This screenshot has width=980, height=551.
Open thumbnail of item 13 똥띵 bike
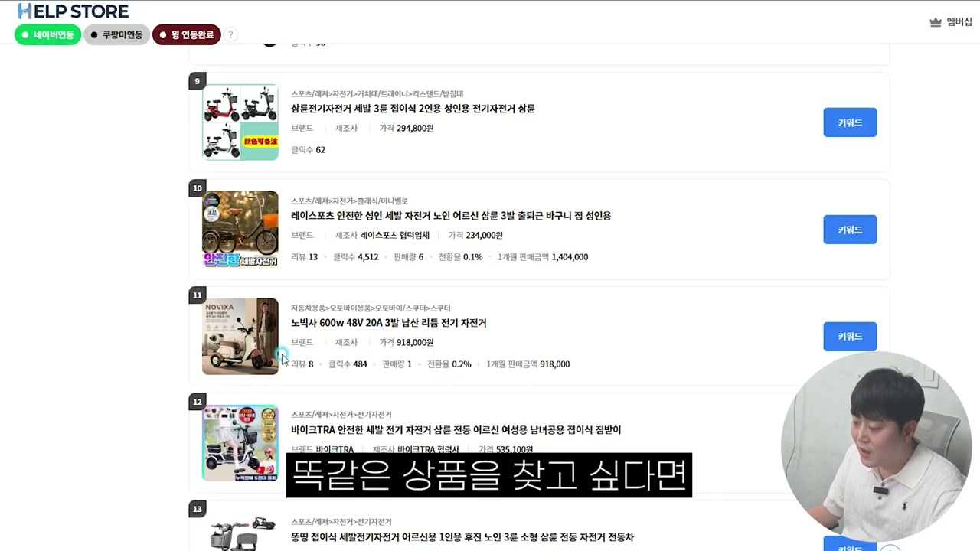pos(240,532)
